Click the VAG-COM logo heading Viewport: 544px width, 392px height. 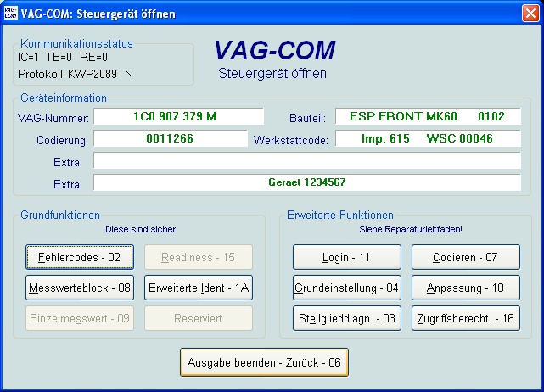[273, 50]
